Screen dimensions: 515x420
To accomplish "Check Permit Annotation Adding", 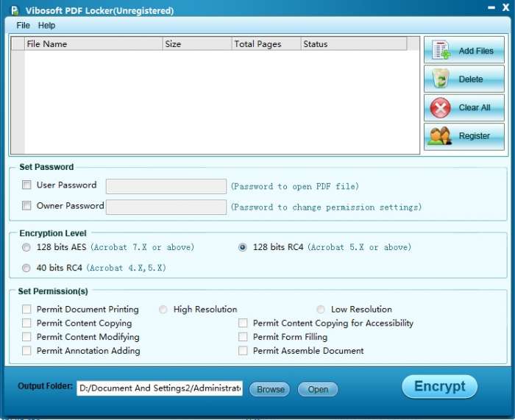I will coord(26,351).
